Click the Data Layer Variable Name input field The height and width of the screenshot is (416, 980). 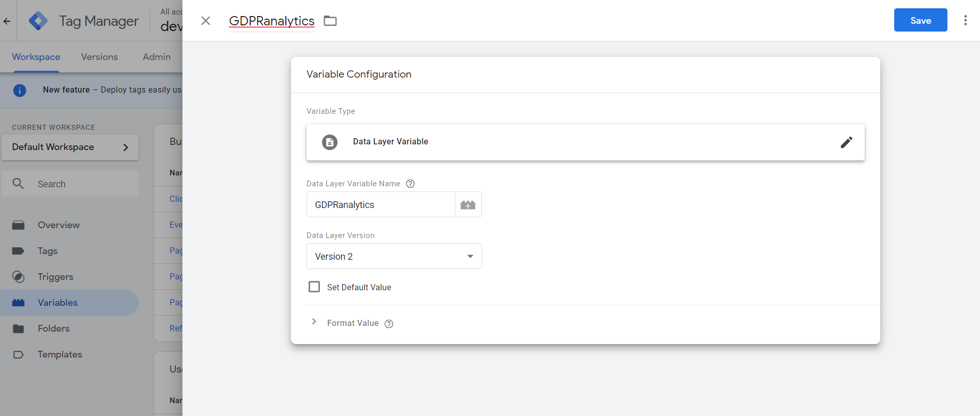381,205
